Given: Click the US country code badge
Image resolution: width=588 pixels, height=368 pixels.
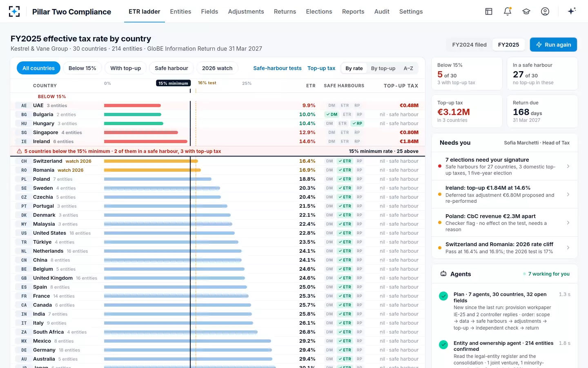Looking at the screenshot, I should pyautogui.click(x=24, y=233).
